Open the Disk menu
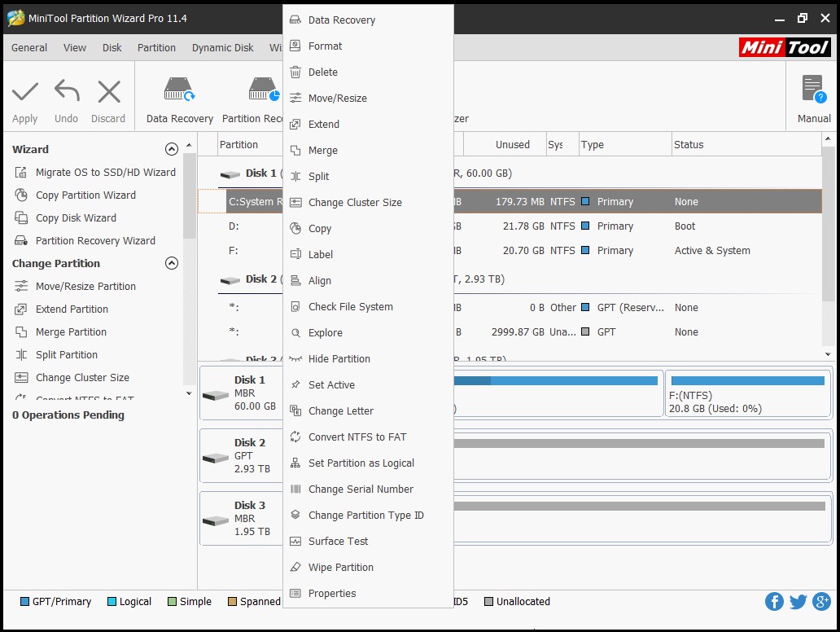This screenshot has height=632, width=840. tap(112, 48)
